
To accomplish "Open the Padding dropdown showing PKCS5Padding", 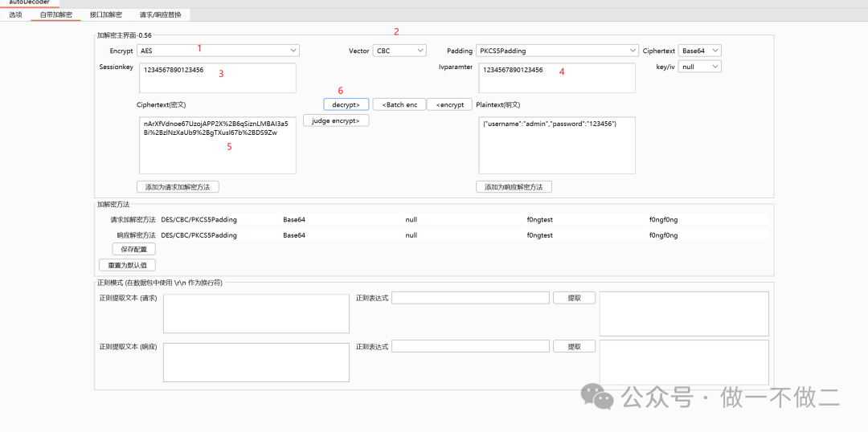I will (x=557, y=51).
